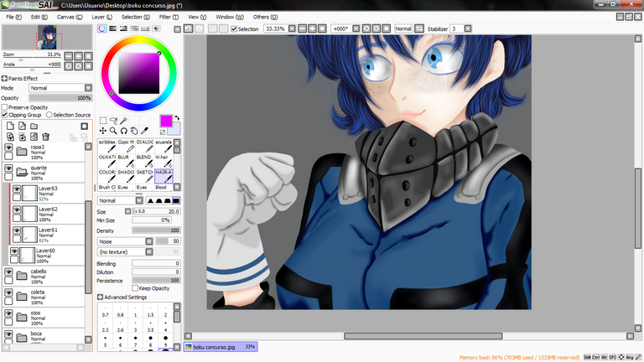The width and height of the screenshot is (644, 362).
Task: Rotate canvas counterclockwise from toolbar
Action: coord(366,28)
